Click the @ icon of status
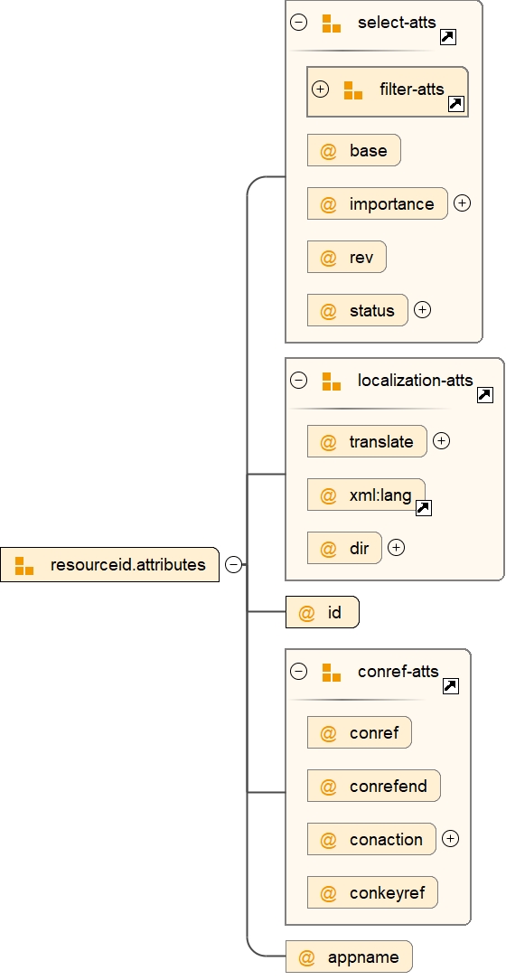 click(328, 311)
